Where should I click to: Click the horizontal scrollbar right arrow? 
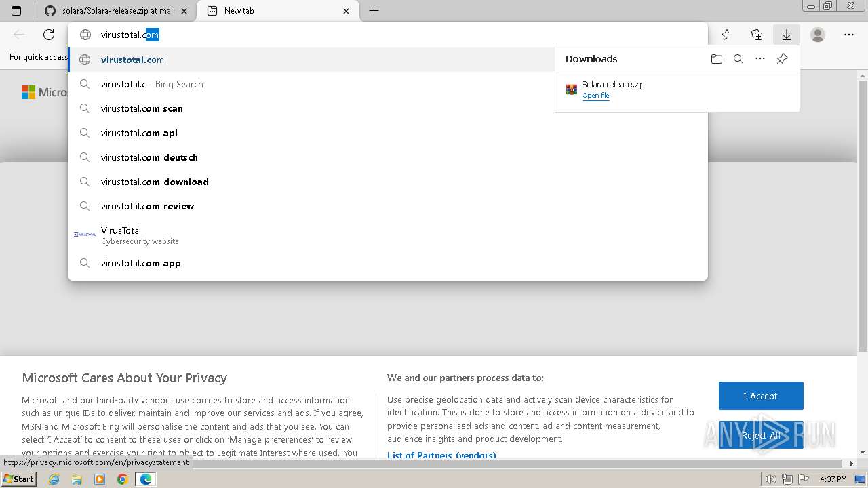(852, 464)
